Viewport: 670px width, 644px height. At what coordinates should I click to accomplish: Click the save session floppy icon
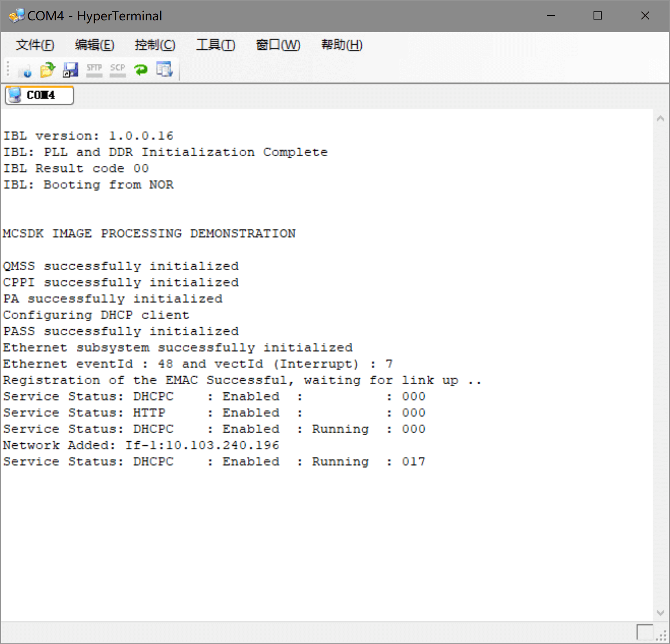71,70
